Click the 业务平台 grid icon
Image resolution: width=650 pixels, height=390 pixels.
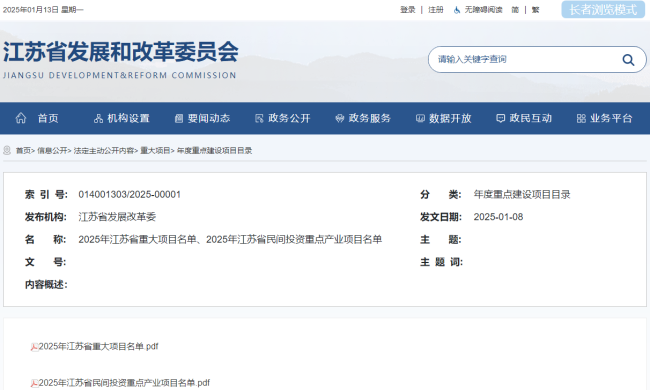pyautogui.click(x=581, y=119)
